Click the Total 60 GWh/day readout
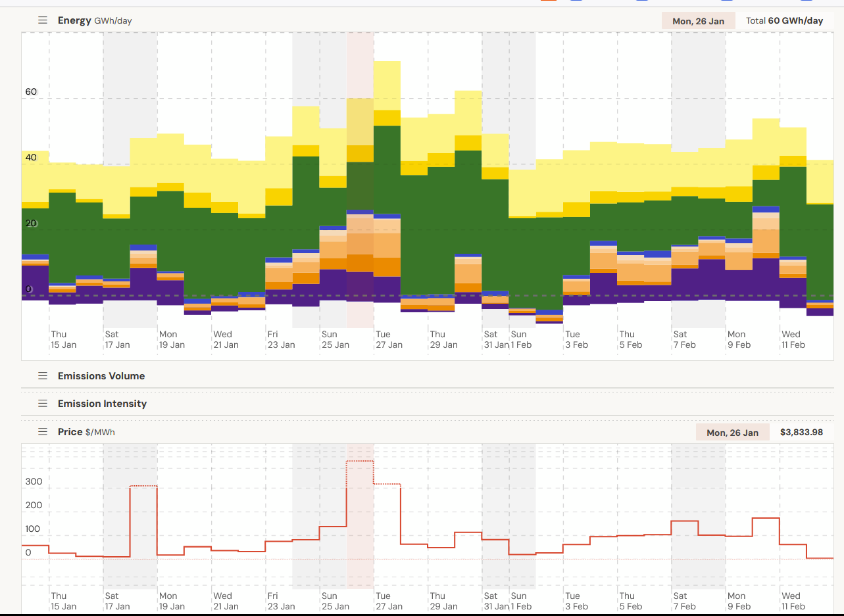The image size is (844, 616). coord(784,21)
